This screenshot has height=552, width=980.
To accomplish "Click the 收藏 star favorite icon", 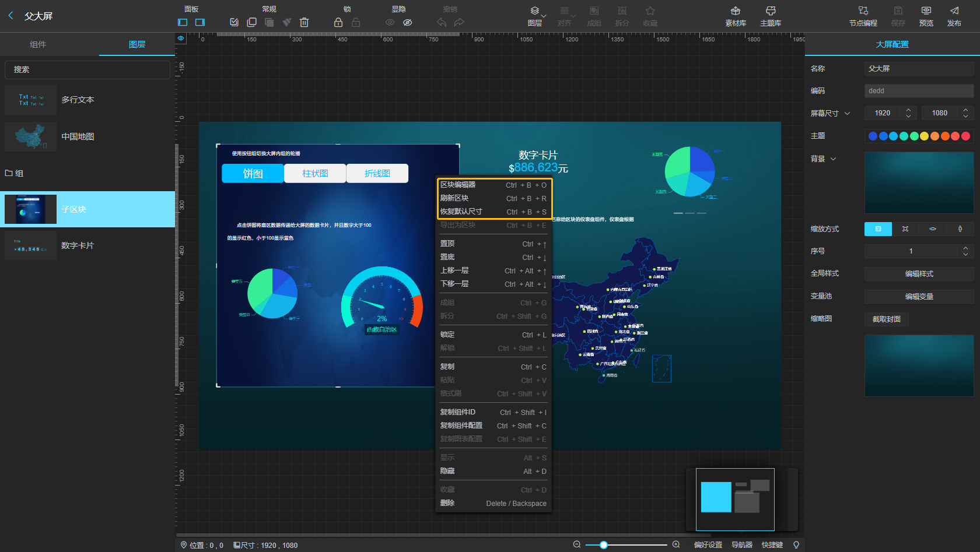I will click(x=650, y=16).
